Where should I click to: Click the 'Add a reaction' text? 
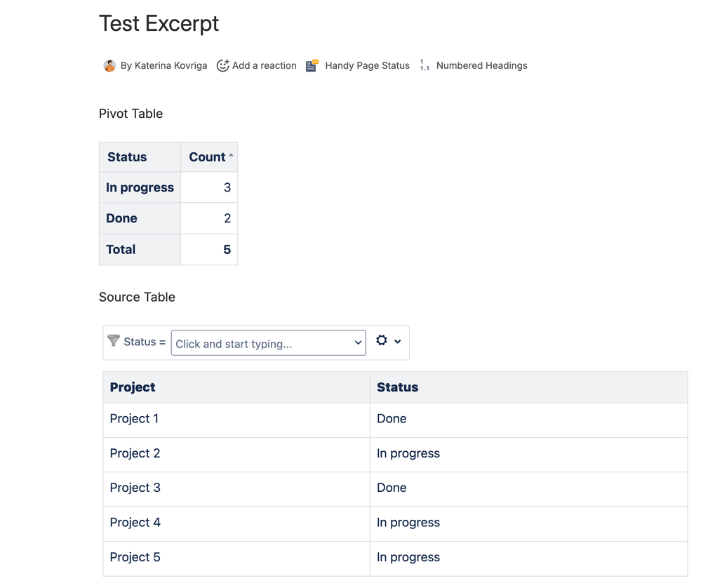[x=264, y=65]
